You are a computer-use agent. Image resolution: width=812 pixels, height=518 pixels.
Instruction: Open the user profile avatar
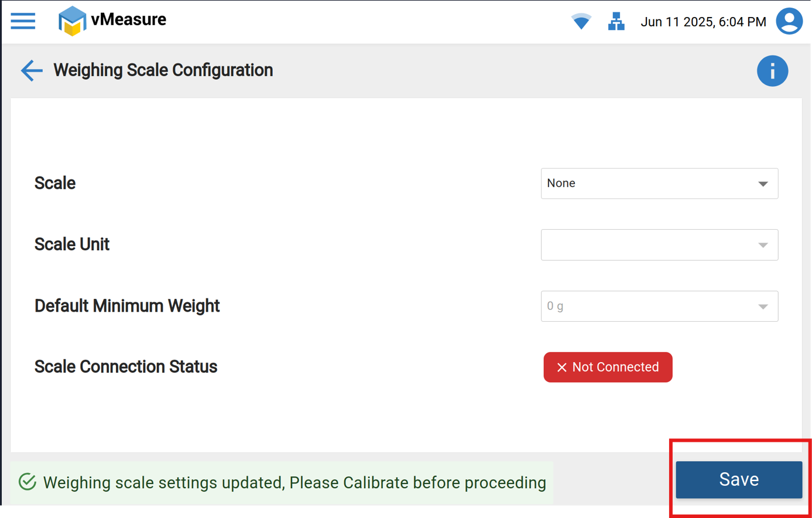pos(789,22)
